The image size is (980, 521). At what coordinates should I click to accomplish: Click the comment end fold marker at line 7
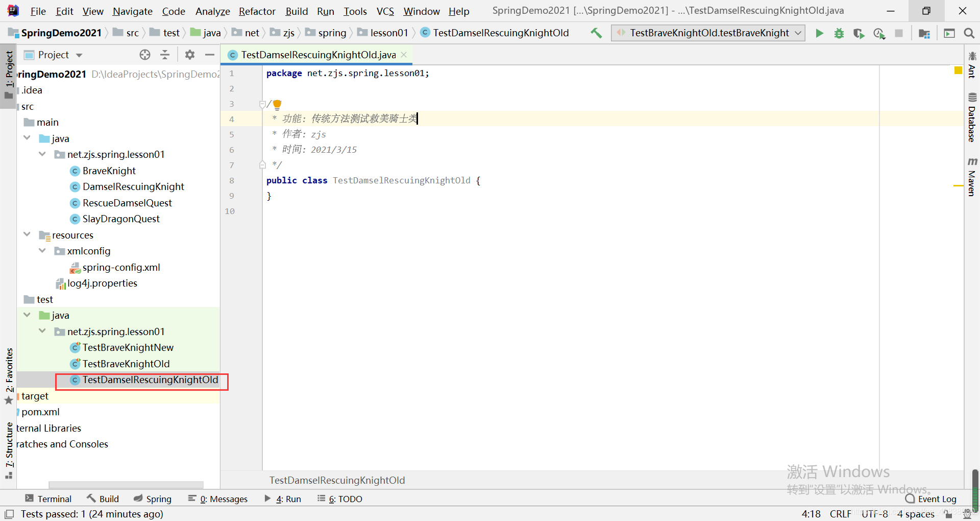coord(262,165)
